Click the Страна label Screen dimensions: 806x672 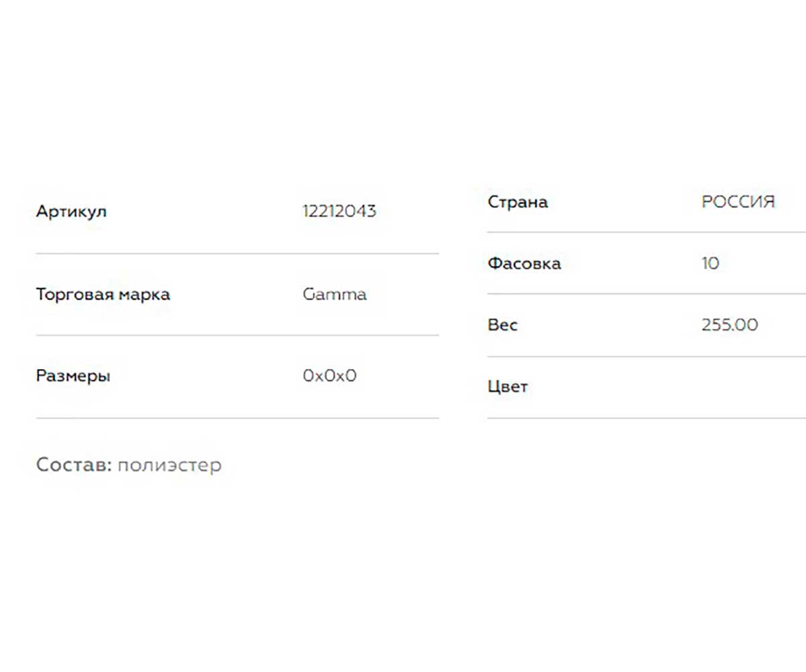coord(517,202)
